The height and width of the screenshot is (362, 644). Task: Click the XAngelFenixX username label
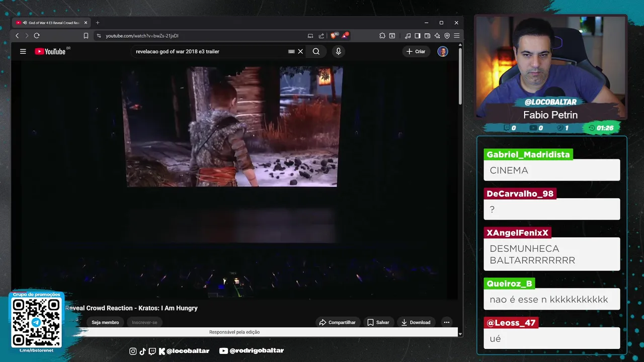pos(517,233)
